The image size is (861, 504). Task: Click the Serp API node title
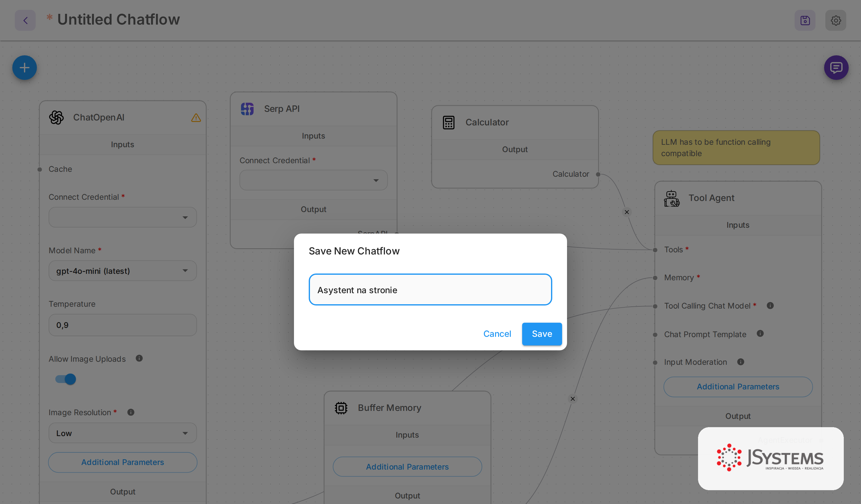point(282,108)
